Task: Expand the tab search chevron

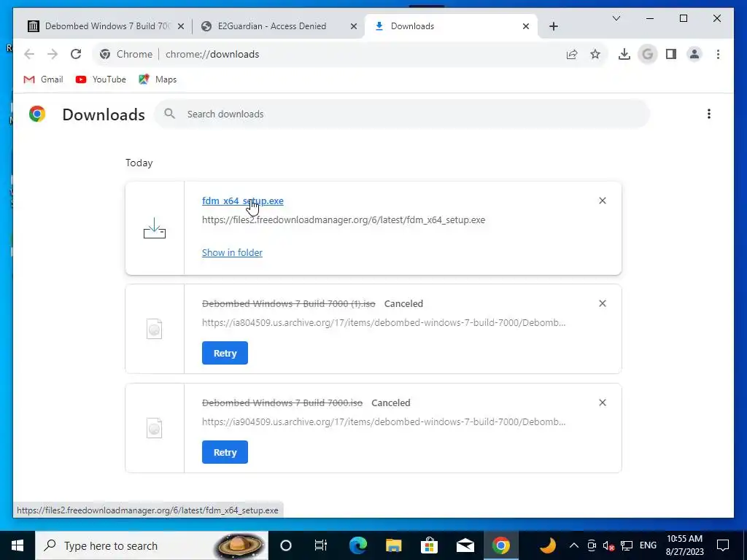Action: pyautogui.click(x=616, y=18)
